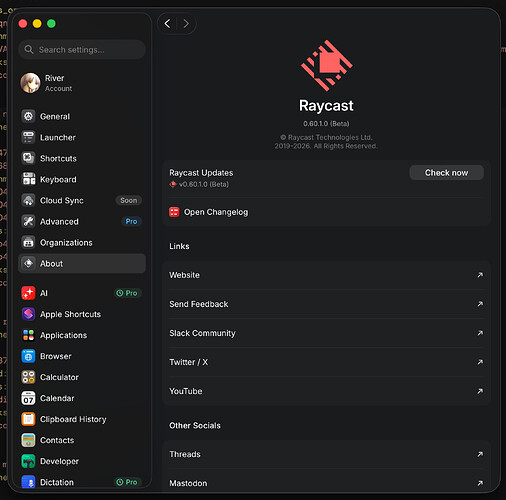Open the Applications grid icon
The height and width of the screenshot is (500, 506).
click(x=28, y=335)
